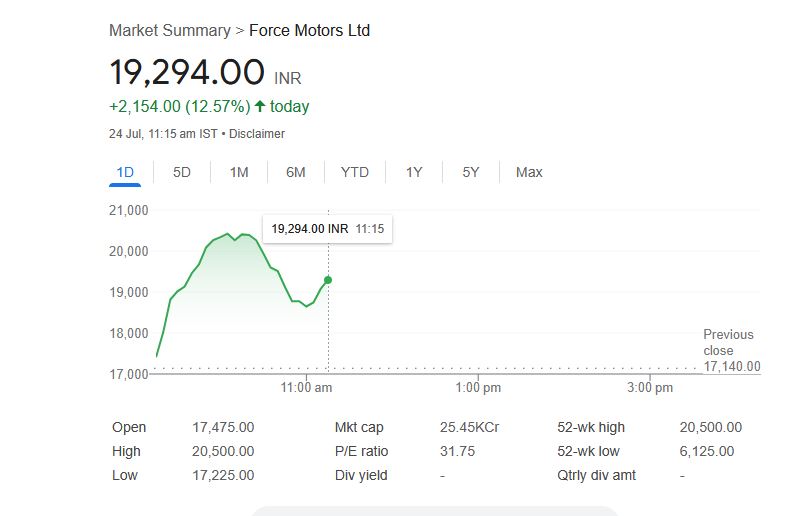Show the 1M price history
812x516 pixels.
pyautogui.click(x=239, y=172)
